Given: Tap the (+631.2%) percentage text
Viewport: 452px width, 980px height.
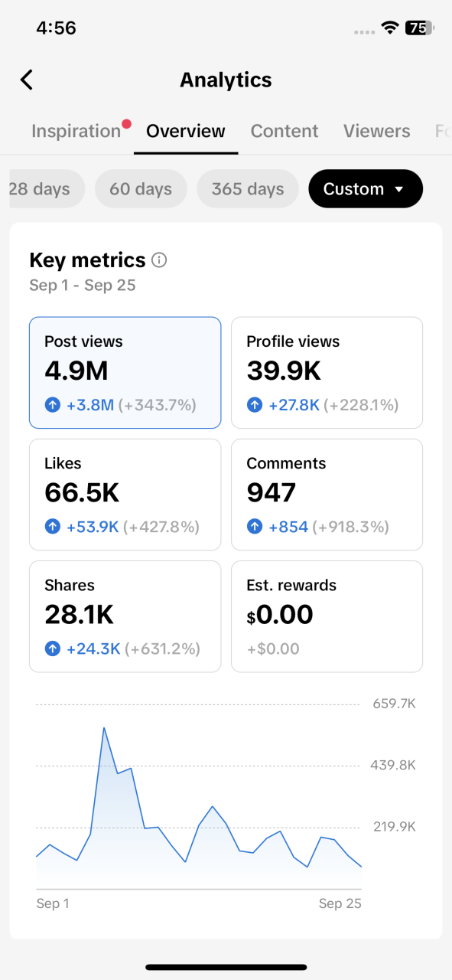Looking at the screenshot, I should tap(162, 648).
